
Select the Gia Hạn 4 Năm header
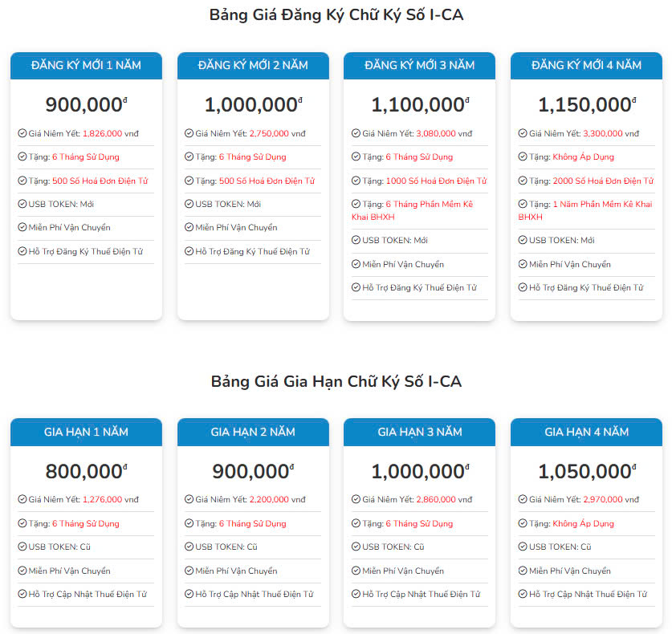pyautogui.click(x=586, y=432)
